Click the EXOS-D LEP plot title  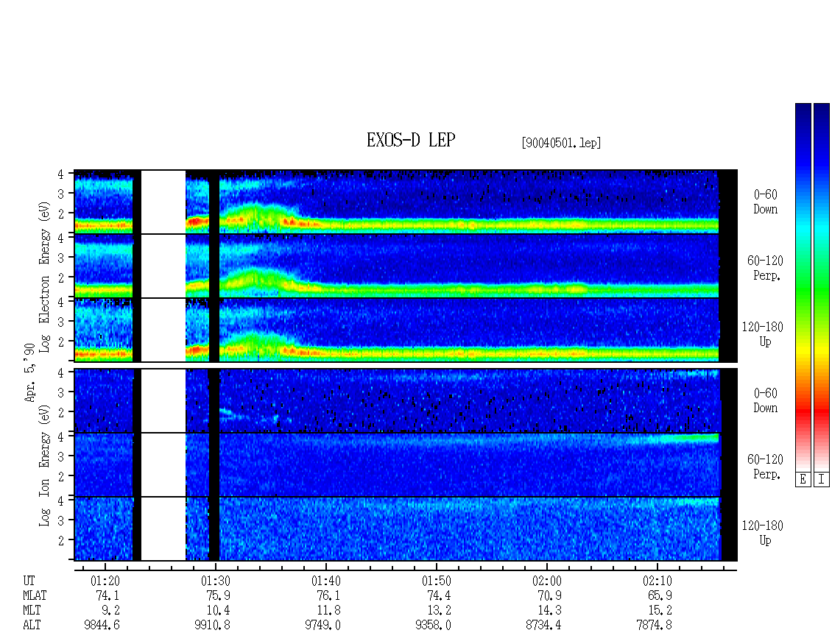point(411,140)
